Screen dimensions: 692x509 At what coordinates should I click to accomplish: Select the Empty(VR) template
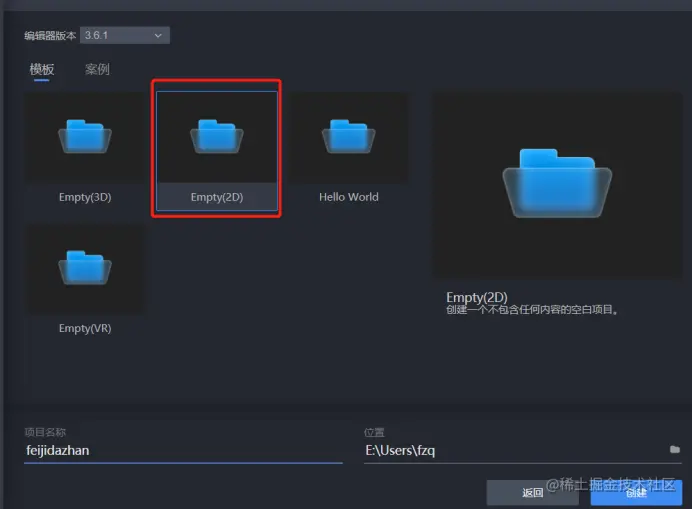85,282
